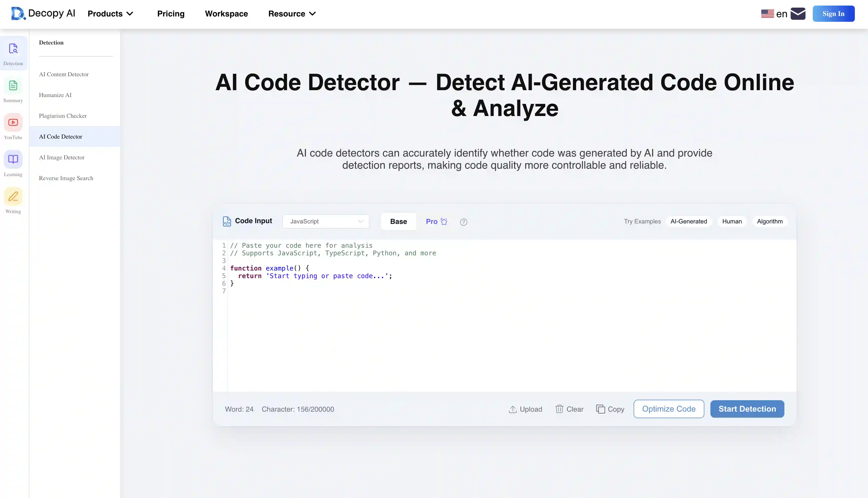The height and width of the screenshot is (498, 868).
Task: Select the Summary tool in sidebar
Action: [13, 90]
